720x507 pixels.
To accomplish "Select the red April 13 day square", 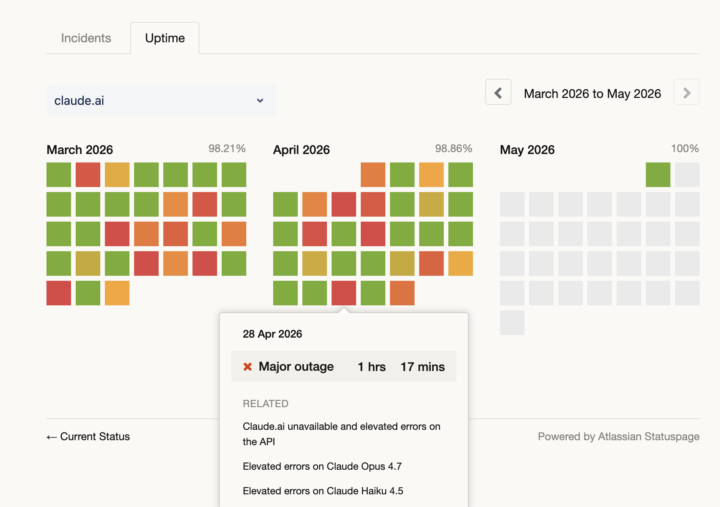I will tap(315, 234).
